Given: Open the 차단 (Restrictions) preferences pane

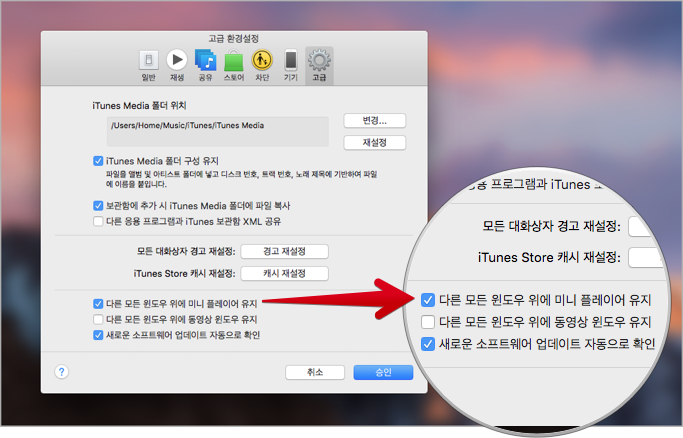Looking at the screenshot, I should 262,65.
